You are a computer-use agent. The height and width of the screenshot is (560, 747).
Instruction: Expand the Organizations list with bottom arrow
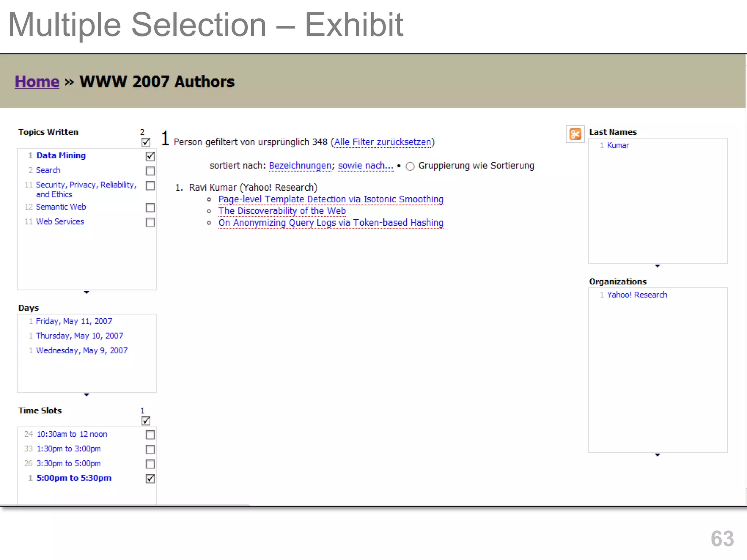point(657,455)
